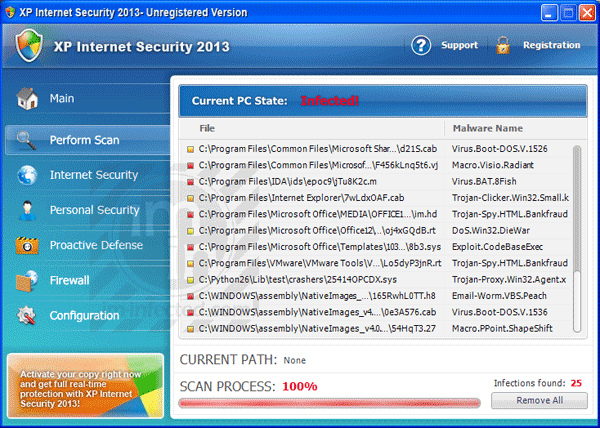Click red threat icon of 165RwhL0TT.h8 row
This screenshot has height=428, width=600.
tap(190, 296)
